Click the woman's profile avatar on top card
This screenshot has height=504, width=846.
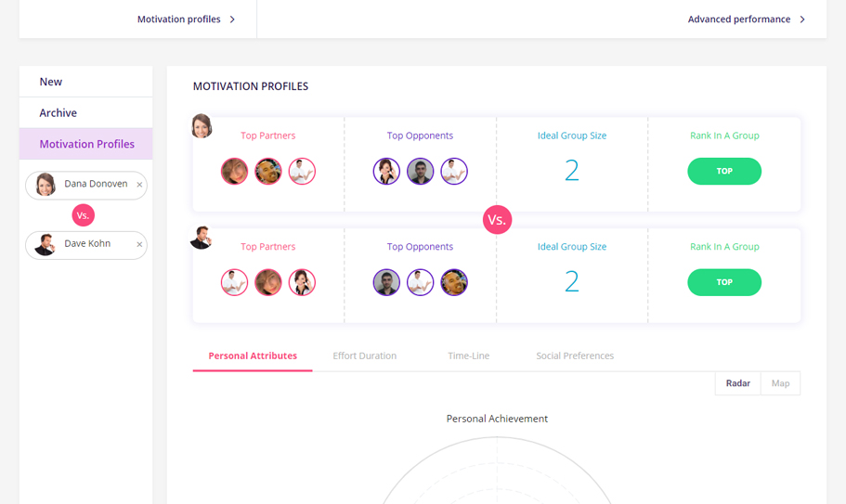[x=202, y=125]
